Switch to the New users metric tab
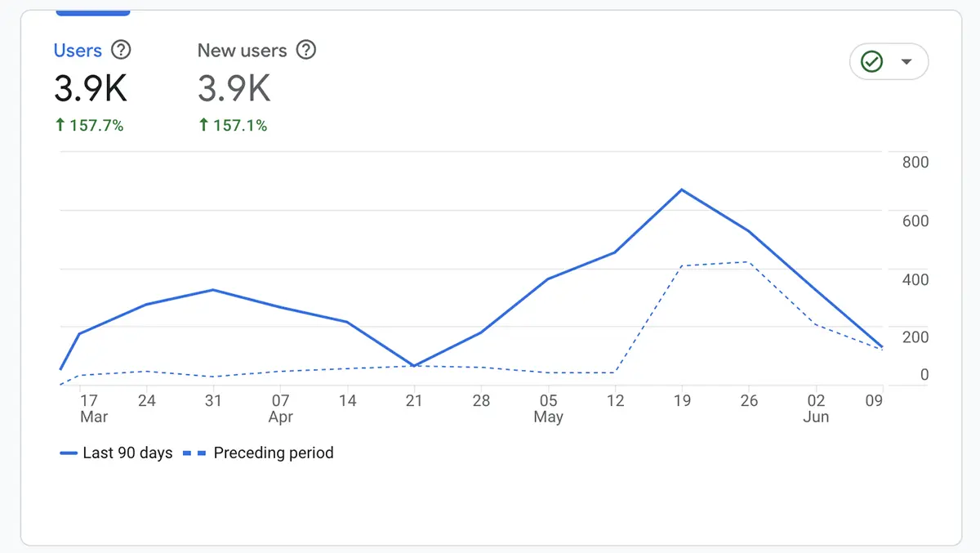980x553 pixels. pyautogui.click(x=243, y=50)
